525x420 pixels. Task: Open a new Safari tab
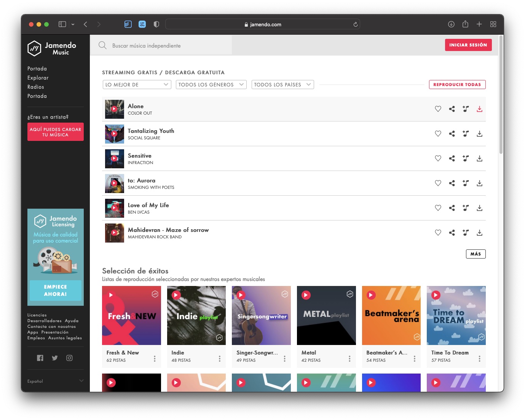pos(479,24)
